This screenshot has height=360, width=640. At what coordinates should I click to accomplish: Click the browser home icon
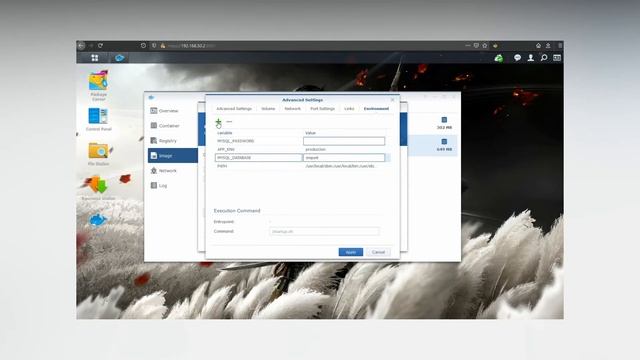538,45
